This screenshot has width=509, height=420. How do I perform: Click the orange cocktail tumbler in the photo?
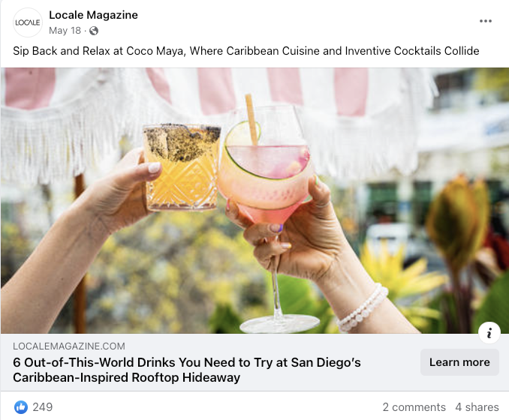tap(182, 168)
